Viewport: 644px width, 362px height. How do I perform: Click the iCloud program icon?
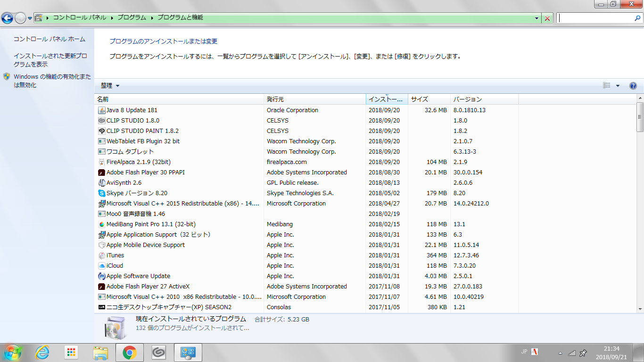click(101, 266)
